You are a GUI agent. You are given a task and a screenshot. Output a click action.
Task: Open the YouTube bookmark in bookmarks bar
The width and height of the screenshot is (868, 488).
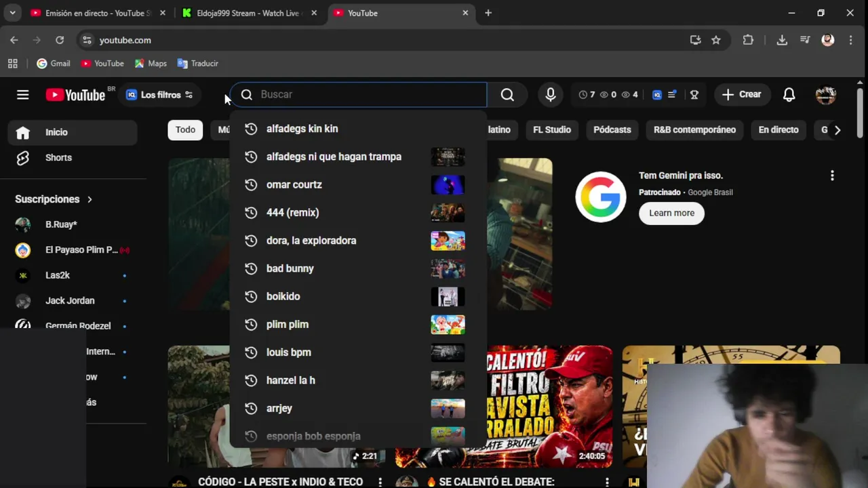point(102,63)
